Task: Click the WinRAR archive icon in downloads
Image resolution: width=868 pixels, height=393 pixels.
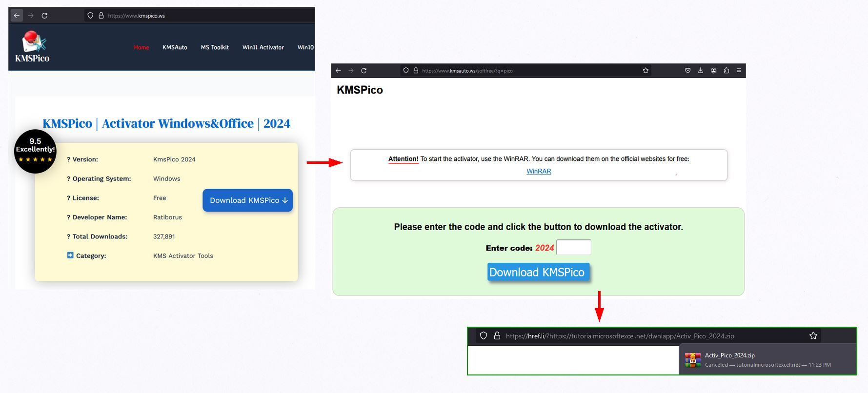Action: pos(693,360)
